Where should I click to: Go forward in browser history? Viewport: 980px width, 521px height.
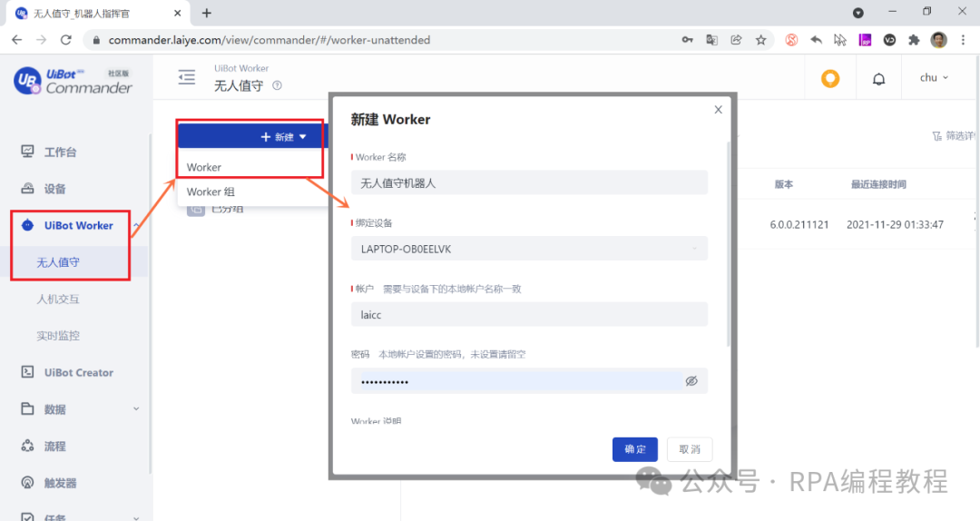[x=41, y=40]
